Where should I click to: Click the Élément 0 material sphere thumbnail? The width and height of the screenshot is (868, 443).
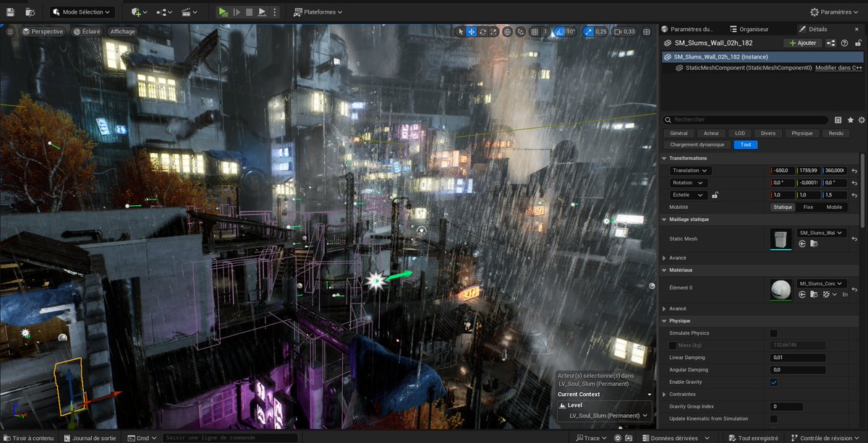pos(781,289)
